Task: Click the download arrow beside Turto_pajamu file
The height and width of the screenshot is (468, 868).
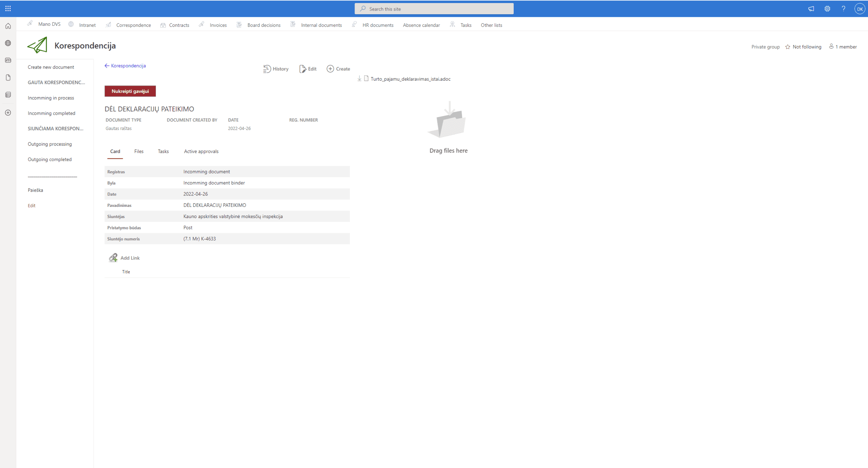Action: point(359,79)
